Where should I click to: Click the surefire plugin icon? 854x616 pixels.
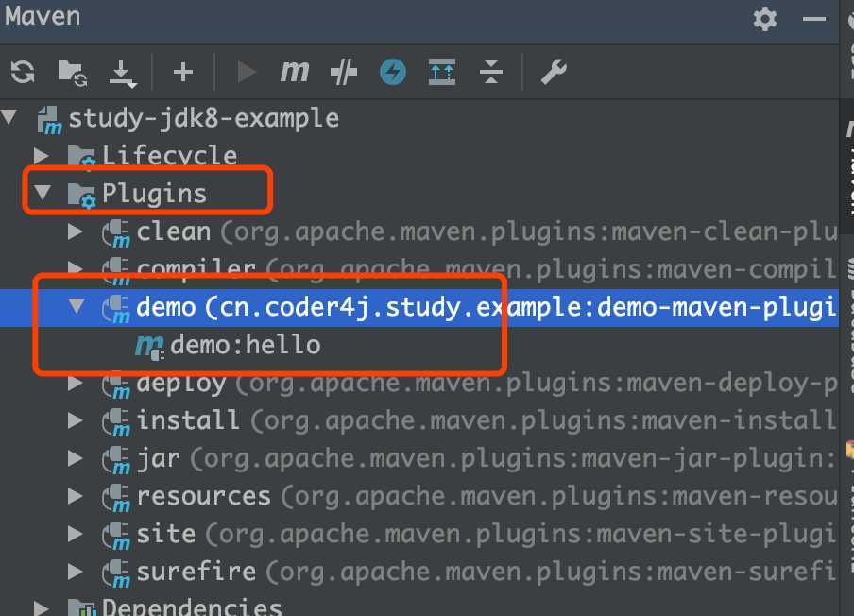tap(116, 573)
